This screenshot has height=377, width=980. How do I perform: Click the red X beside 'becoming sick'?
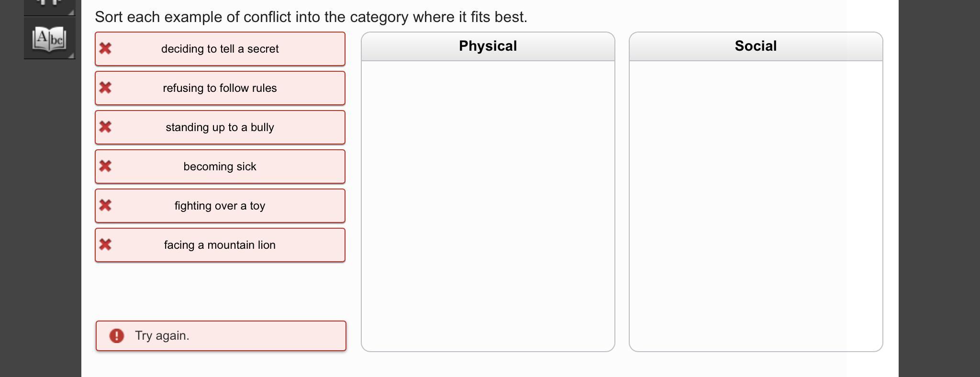coord(105,166)
